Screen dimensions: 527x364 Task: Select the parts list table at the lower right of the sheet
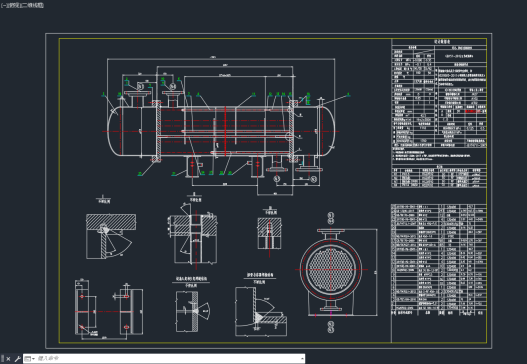[x=439, y=259]
